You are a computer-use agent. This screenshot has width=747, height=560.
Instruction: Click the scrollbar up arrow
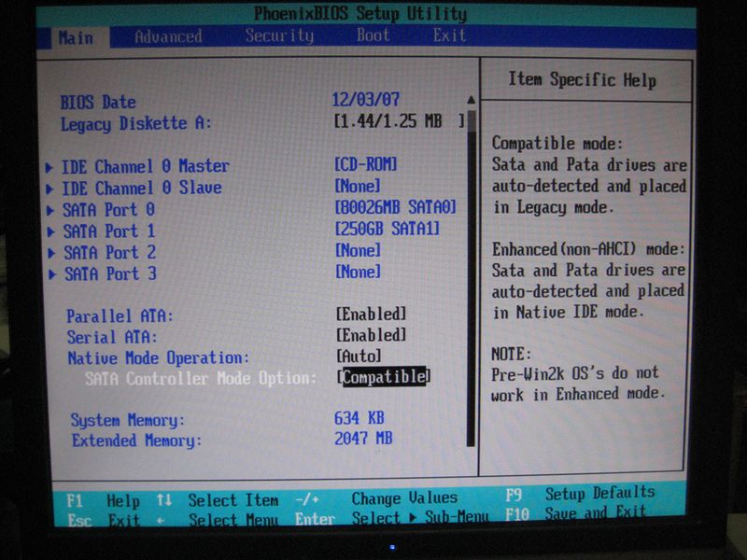tap(471, 100)
